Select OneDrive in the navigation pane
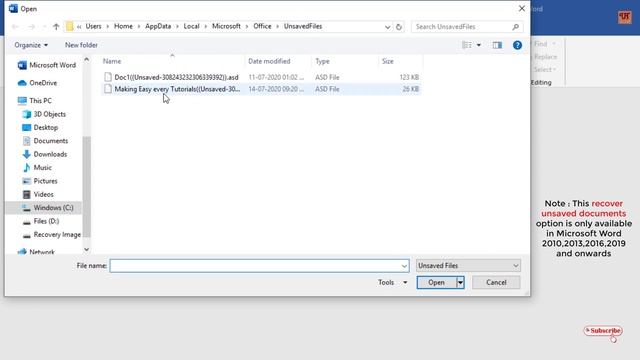The image size is (640, 360). pos(37,83)
